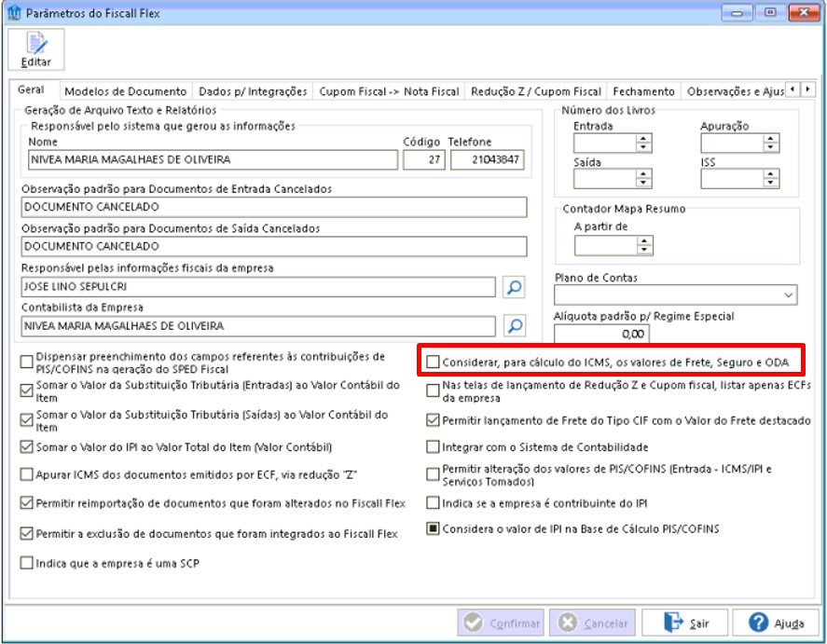The width and height of the screenshot is (827, 644).
Task: Toggle Somar o Valor do IPI checkbox
Action: click(26, 447)
